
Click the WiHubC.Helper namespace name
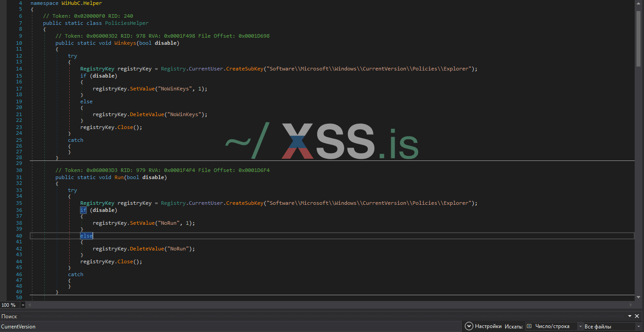click(82, 3)
